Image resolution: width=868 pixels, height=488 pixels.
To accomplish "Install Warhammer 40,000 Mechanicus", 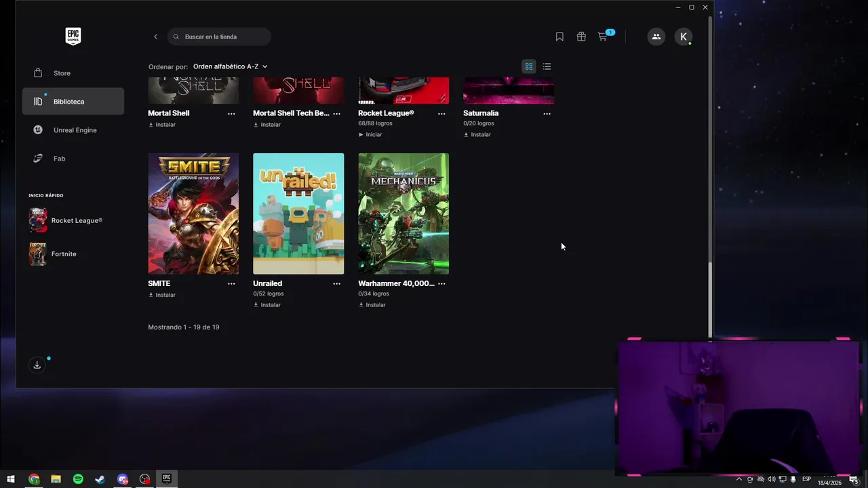I will pyautogui.click(x=372, y=305).
